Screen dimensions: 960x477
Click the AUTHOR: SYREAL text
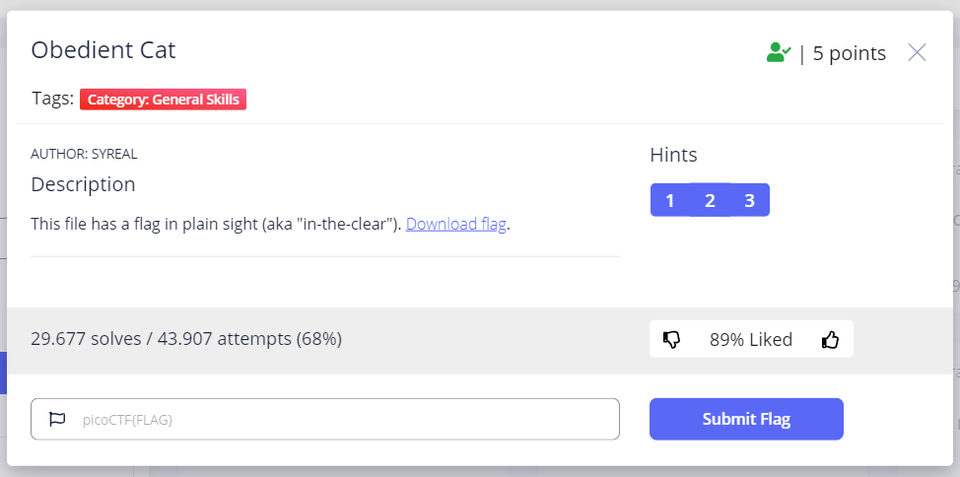click(84, 154)
